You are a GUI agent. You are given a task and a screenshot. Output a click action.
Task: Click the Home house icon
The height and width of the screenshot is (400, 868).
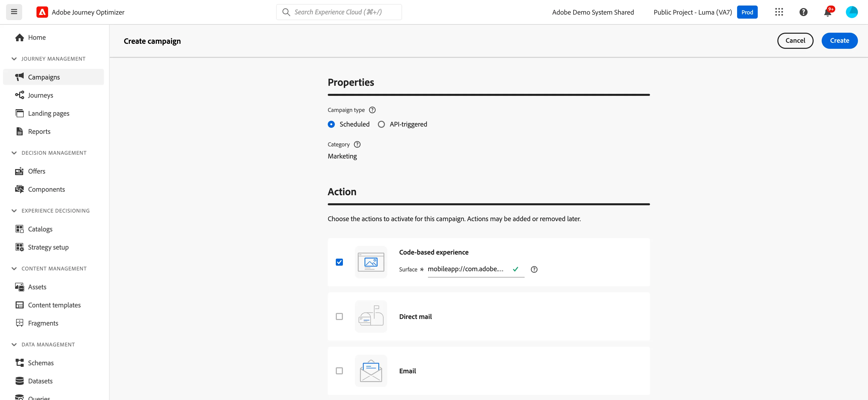tap(20, 37)
